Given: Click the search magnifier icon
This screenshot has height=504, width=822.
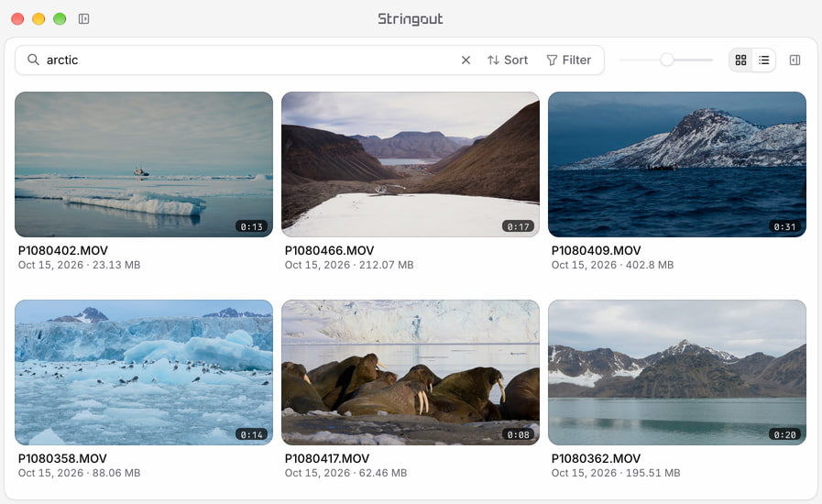Looking at the screenshot, I should [x=33, y=60].
